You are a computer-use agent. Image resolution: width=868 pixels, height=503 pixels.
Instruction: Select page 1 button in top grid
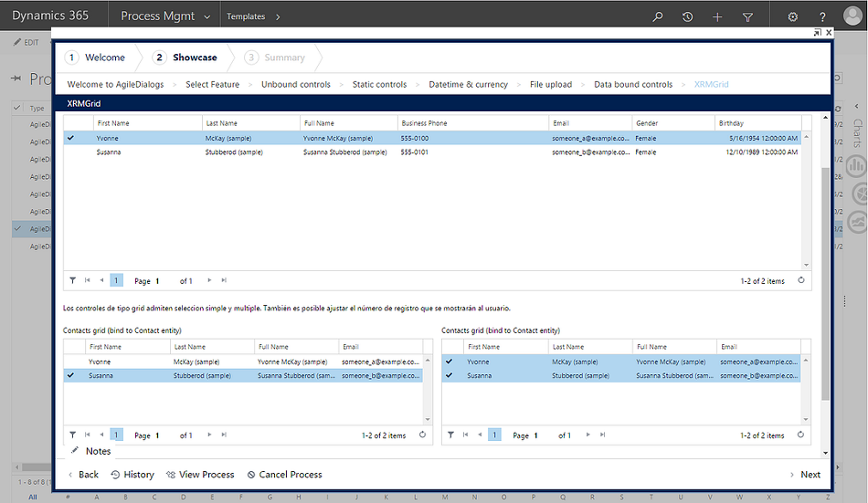tap(116, 280)
